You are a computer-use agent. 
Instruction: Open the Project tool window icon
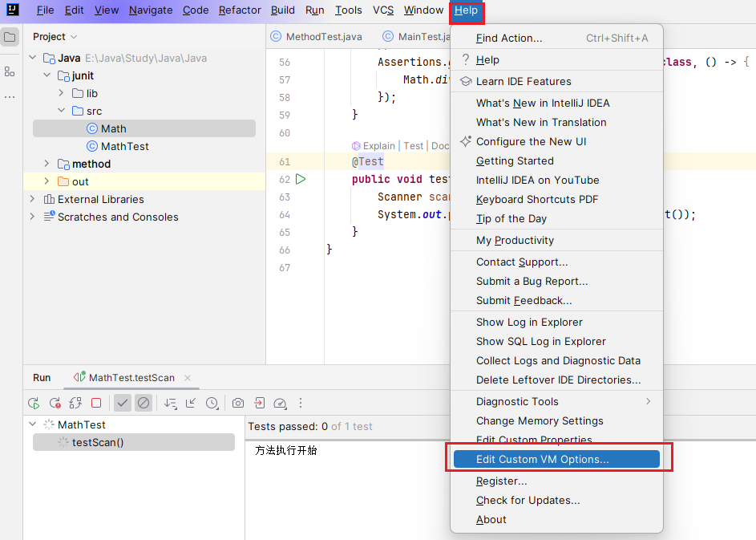pyautogui.click(x=10, y=36)
